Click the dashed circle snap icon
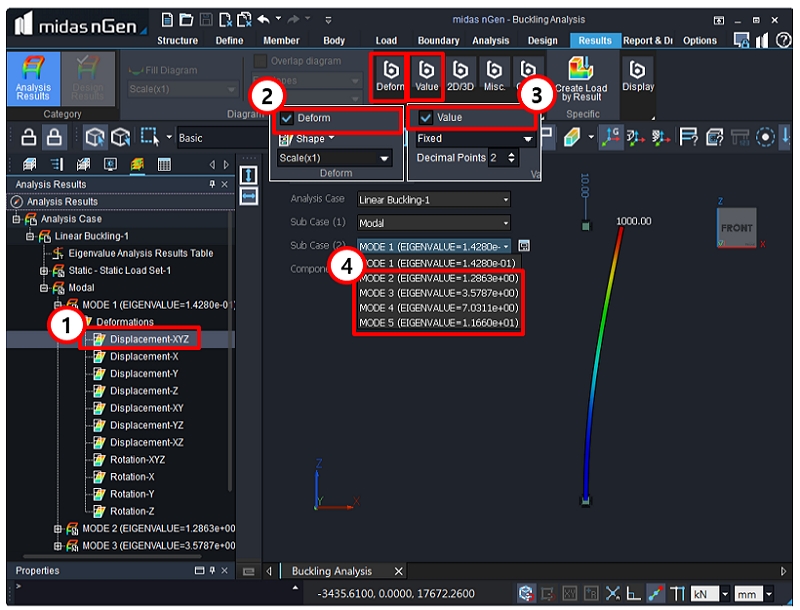The width and height of the screenshot is (800, 610). tap(765, 137)
